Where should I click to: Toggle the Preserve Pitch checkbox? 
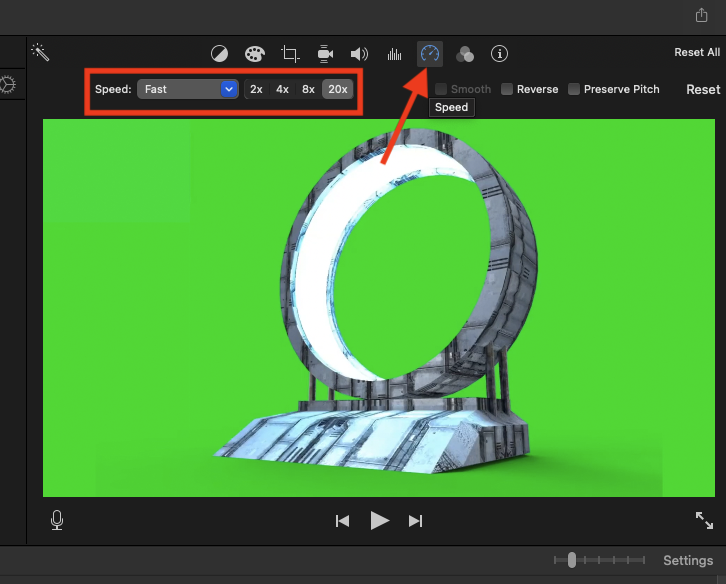574,89
